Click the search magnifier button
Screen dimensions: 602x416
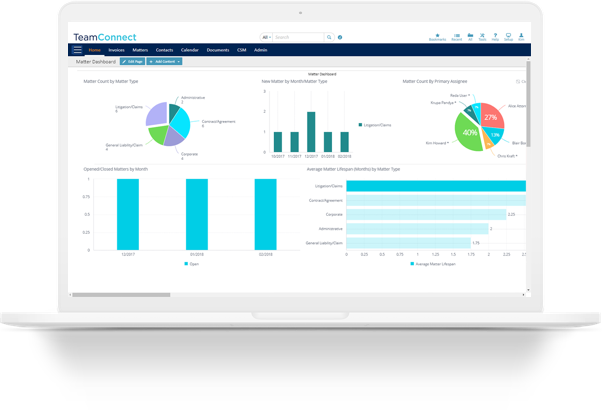(329, 37)
